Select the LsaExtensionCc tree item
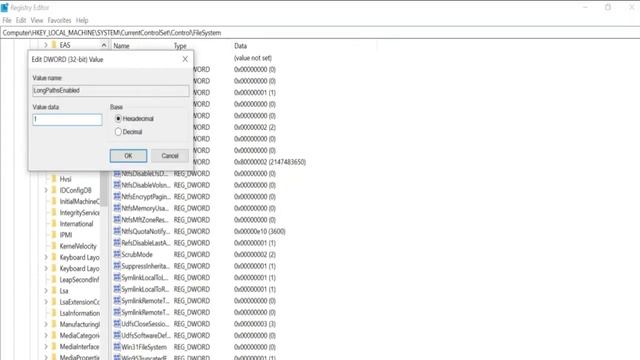This screenshot has height=360, width=640. (x=79, y=302)
